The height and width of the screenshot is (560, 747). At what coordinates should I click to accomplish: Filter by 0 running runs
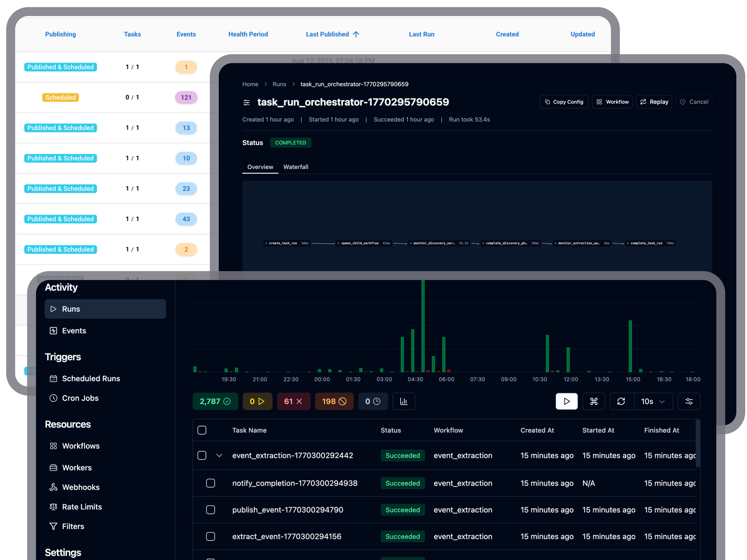pyautogui.click(x=257, y=401)
